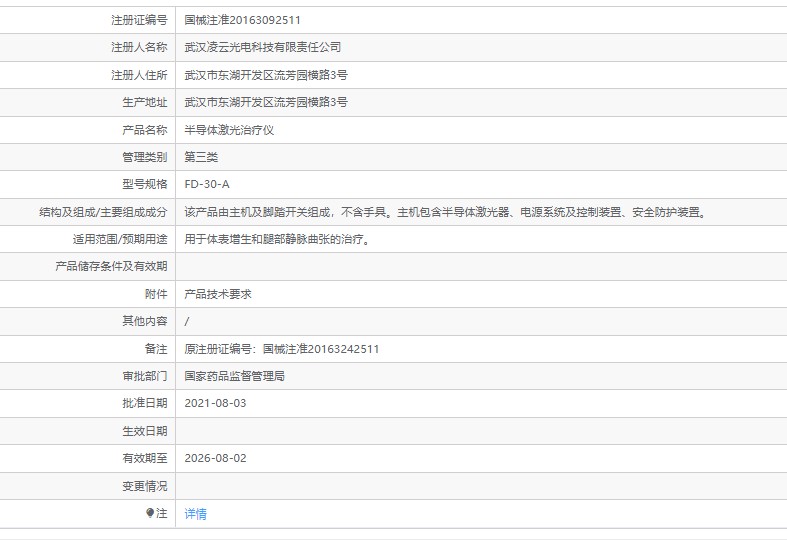Click the 变更情况 label
The height and width of the screenshot is (540, 787).
pyautogui.click(x=145, y=486)
